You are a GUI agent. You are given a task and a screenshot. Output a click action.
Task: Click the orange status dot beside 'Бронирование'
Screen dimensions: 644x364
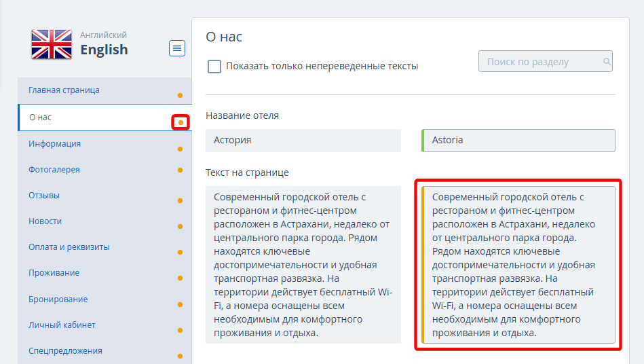180,304
